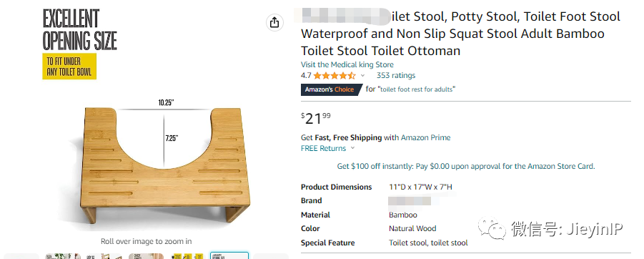This screenshot has height=259, width=644.
Task: Select the plant scene thumbnail image
Action: coord(63,255)
